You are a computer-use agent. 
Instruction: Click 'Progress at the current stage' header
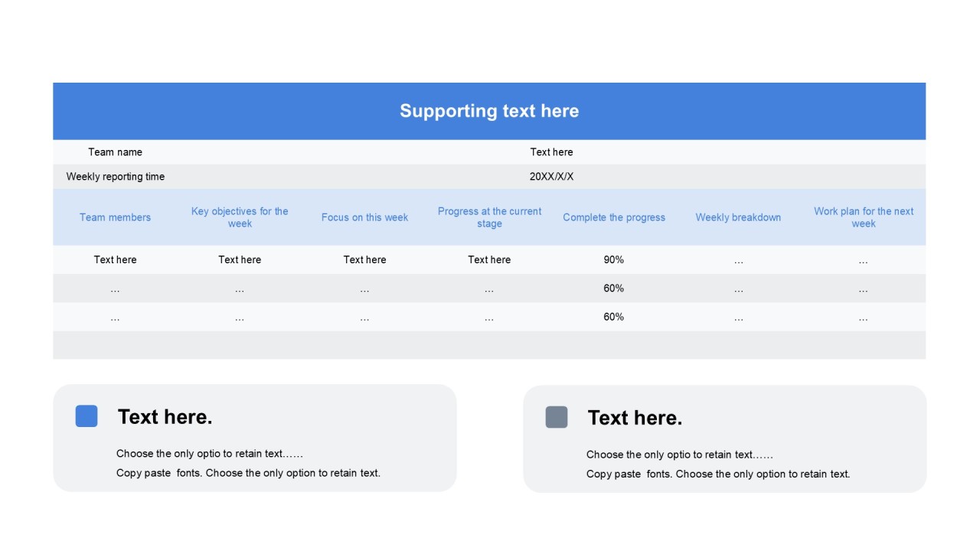click(489, 217)
